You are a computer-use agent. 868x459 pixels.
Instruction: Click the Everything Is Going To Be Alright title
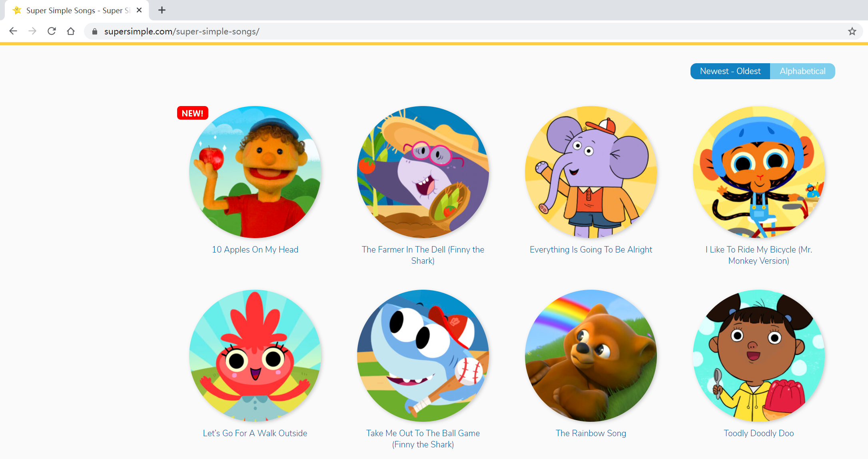(591, 250)
